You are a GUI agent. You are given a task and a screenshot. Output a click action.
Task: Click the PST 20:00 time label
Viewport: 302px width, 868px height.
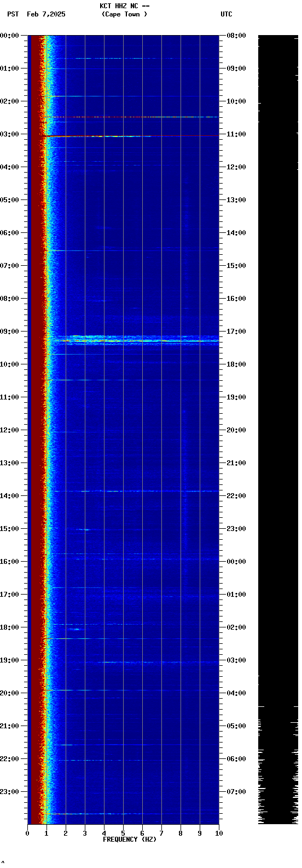(9, 693)
